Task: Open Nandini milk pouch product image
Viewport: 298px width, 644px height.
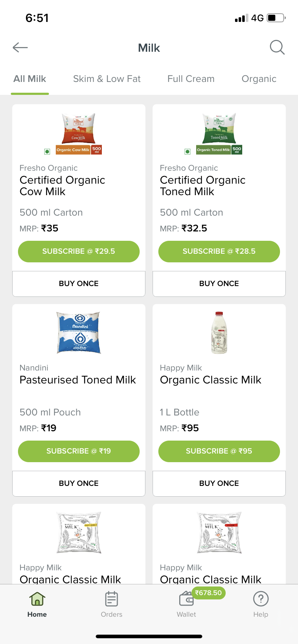Action: tap(79, 332)
